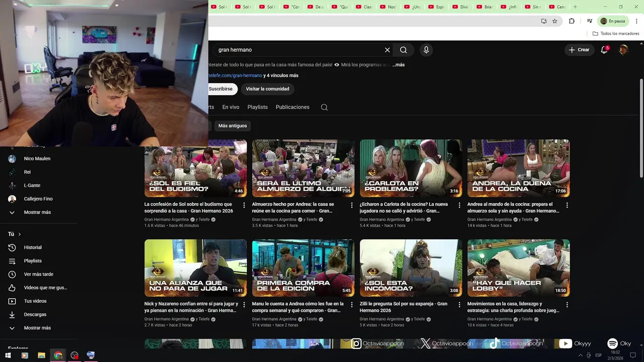Open the recording app taskbar icon
Screen dimensions: 644x362
(x=74, y=355)
